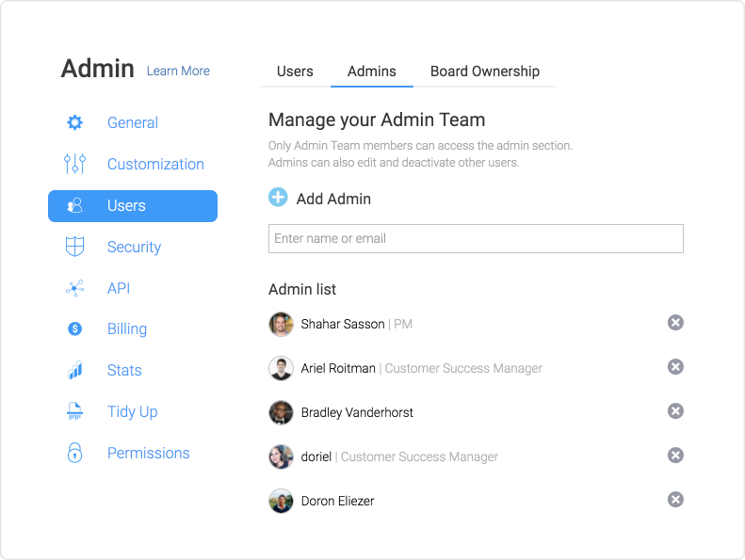Click the name Shahar Sasson
Viewport: 745px width, 560px height.
click(x=343, y=324)
